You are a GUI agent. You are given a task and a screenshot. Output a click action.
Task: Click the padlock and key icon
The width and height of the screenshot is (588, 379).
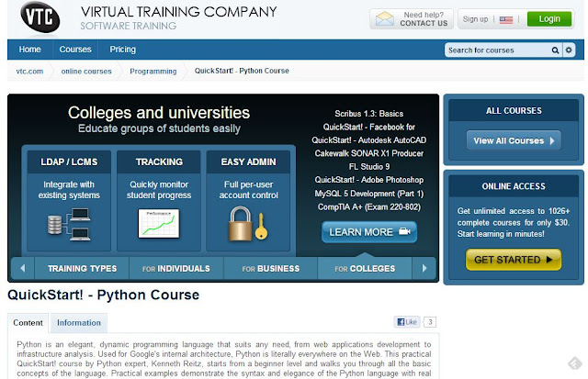248,224
